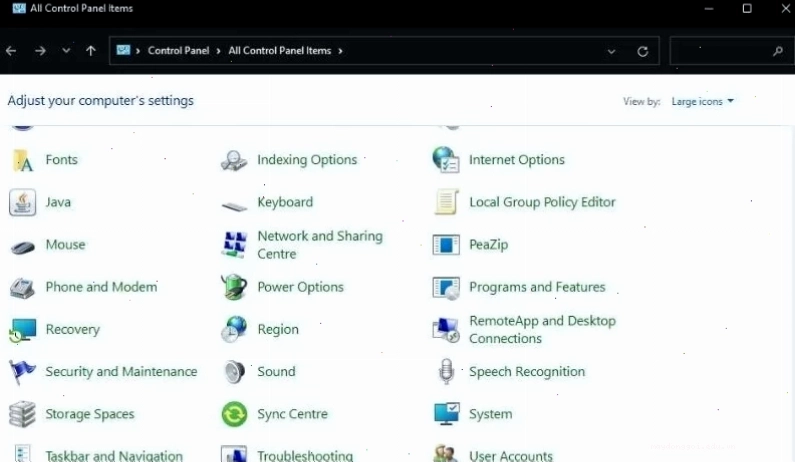Screen dimensions: 795x463
Task: Open the Keyboard text link
Action: pos(285,202)
